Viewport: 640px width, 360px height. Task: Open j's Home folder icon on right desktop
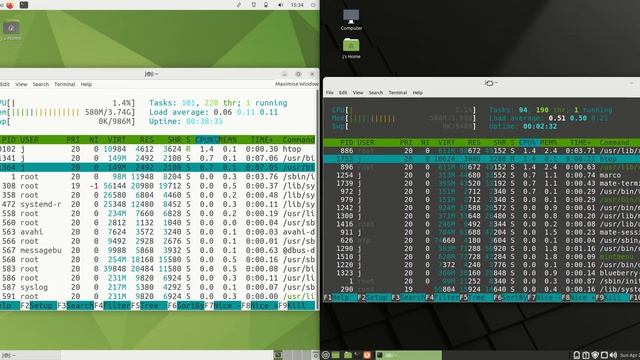click(351, 48)
